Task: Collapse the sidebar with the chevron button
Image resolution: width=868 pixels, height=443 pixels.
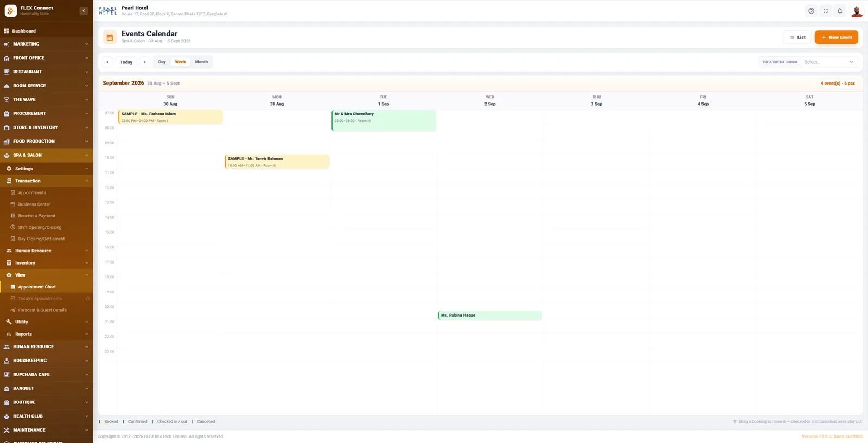Action: (84, 11)
